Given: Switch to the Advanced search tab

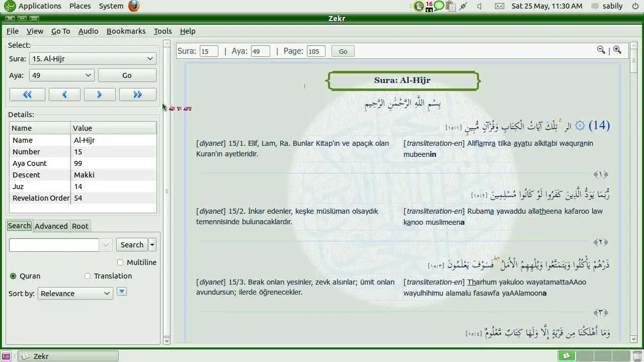Looking at the screenshot, I should tap(51, 226).
